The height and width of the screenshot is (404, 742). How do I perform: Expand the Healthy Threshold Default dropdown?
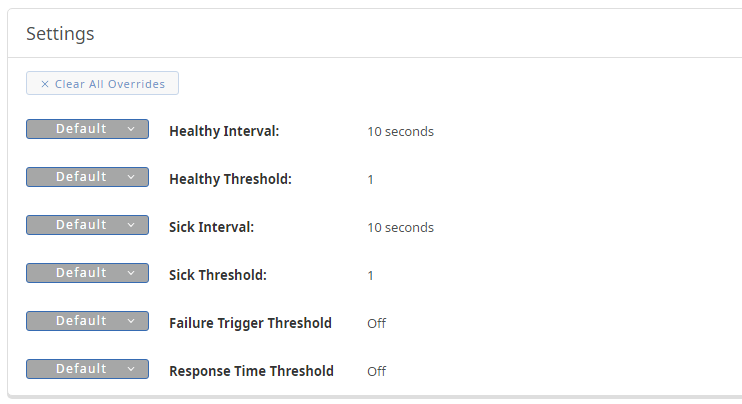[x=87, y=177]
